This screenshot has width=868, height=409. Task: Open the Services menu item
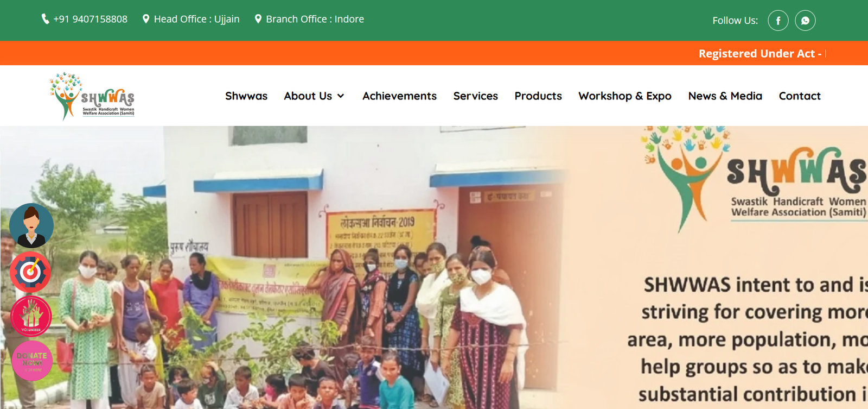pyautogui.click(x=476, y=96)
